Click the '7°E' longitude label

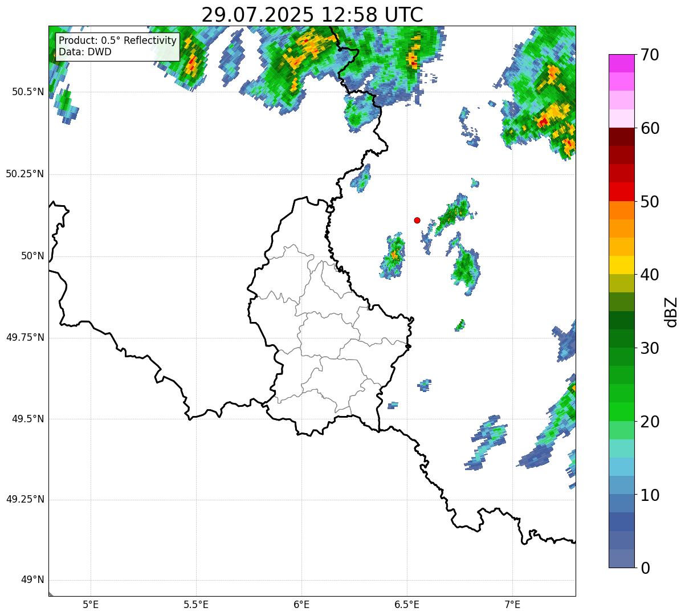click(x=513, y=604)
